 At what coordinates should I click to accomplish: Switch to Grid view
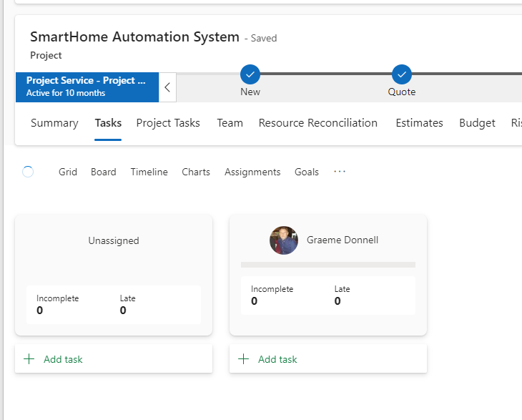tap(68, 172)
